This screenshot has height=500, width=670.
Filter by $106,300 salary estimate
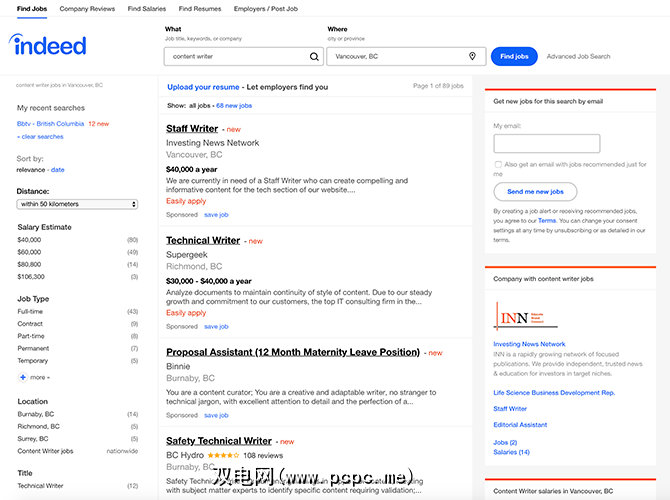31,277
